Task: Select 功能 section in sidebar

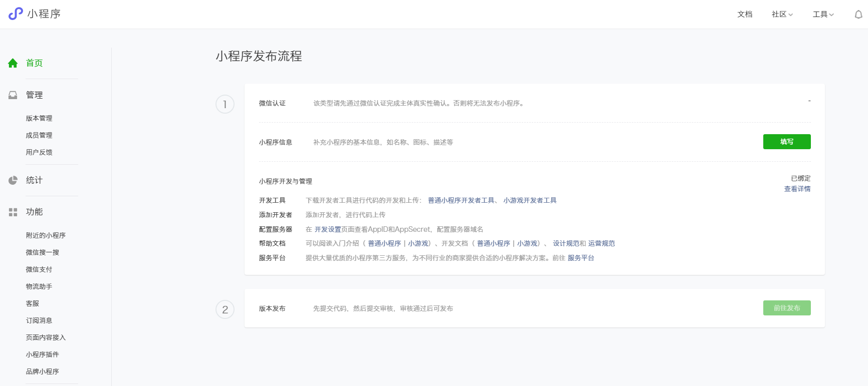Action: 34,212
